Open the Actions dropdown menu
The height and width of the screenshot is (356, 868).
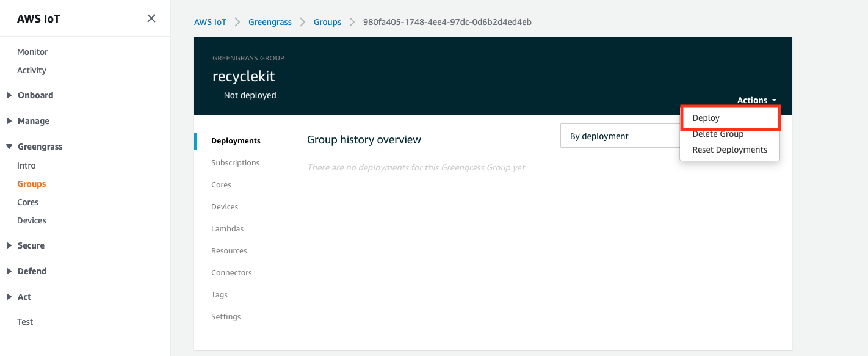(x=757, y=100)
